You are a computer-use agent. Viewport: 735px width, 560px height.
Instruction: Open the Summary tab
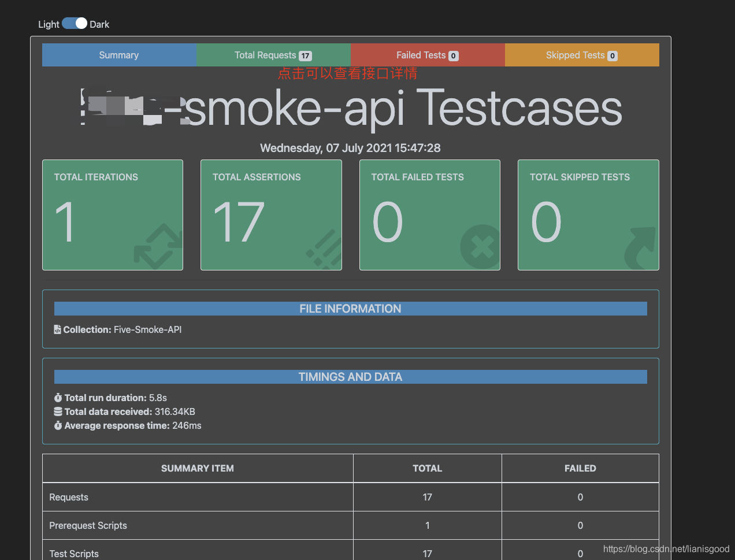pyautogui.click(x=119, y=55)
